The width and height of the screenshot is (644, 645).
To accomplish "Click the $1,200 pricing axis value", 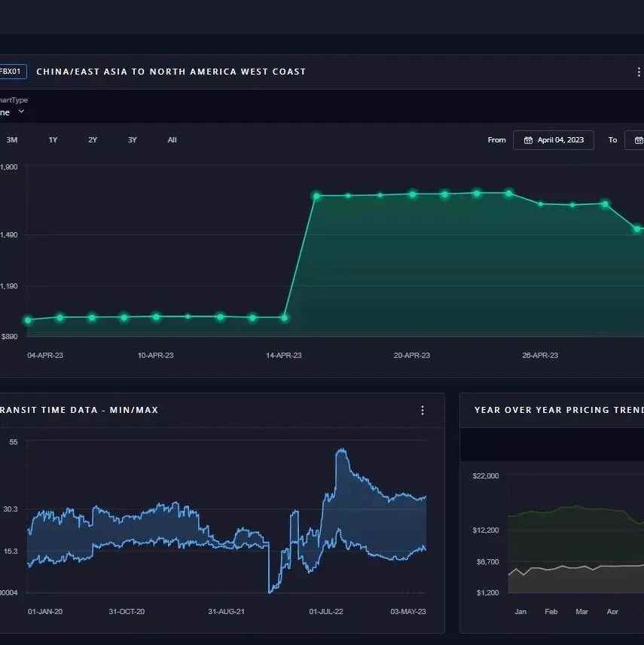I will [488, 593].
